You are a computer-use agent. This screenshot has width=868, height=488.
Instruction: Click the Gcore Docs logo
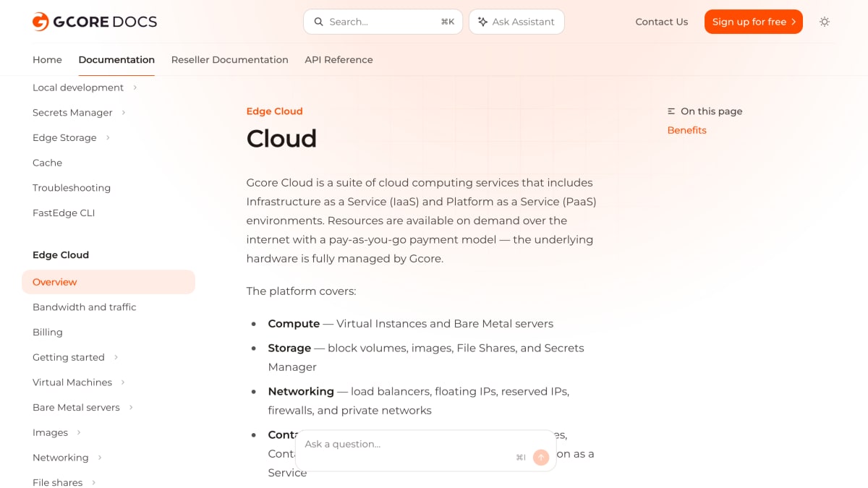(x=95, y=22)
